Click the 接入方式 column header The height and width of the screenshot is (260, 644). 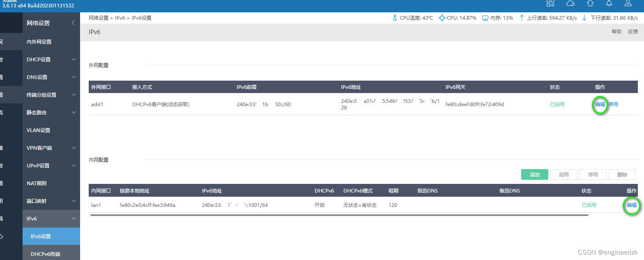pos(142,87)
